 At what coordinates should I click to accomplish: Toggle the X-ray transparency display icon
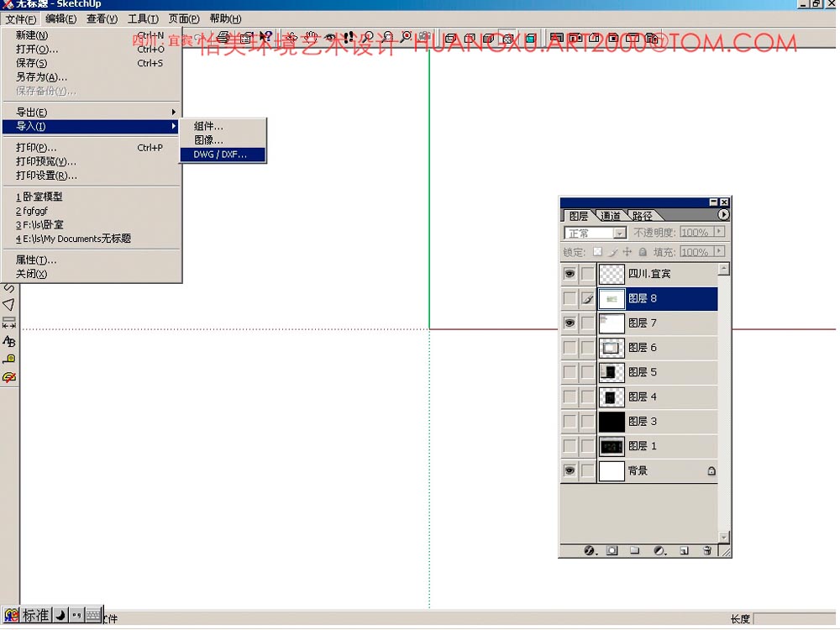[x=508, y=38]
